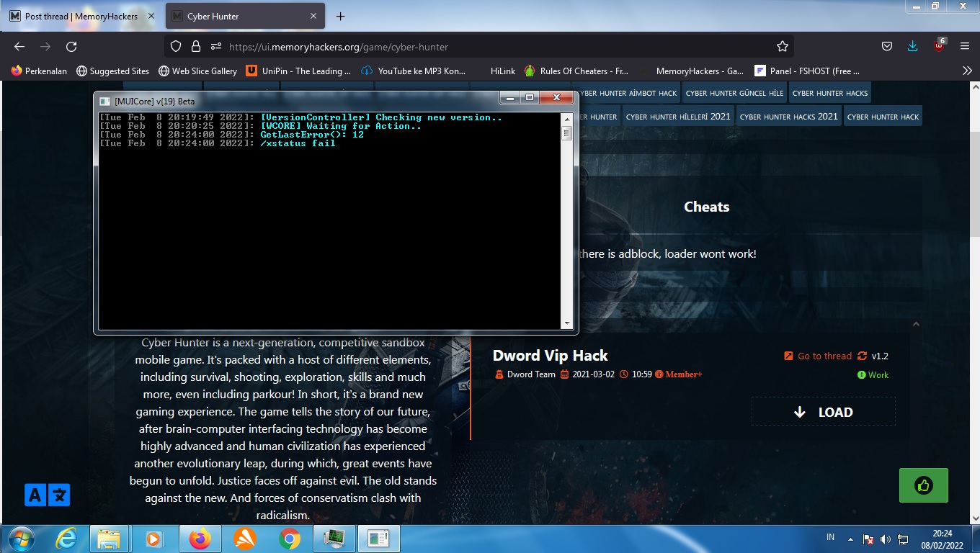Click the Action Center flag tray icon
Screen dimensions: 980x553
[x=868, y=539]
